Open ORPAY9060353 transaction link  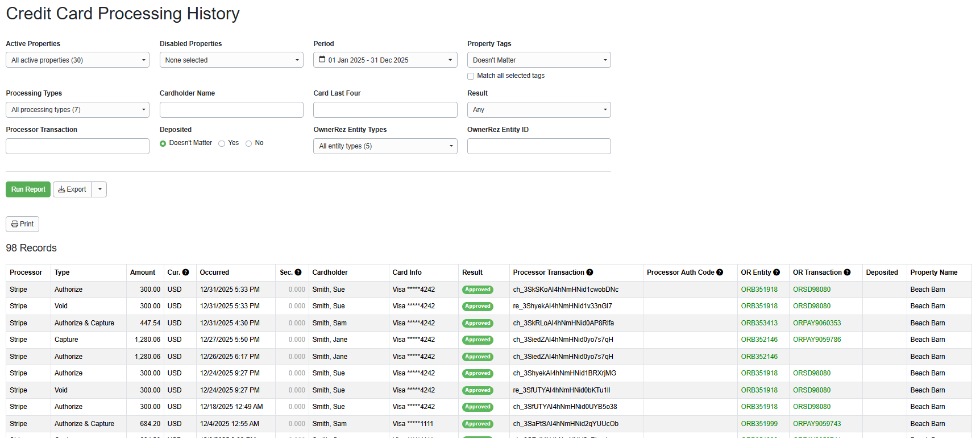pyautogui.click(x=817, y=323)
